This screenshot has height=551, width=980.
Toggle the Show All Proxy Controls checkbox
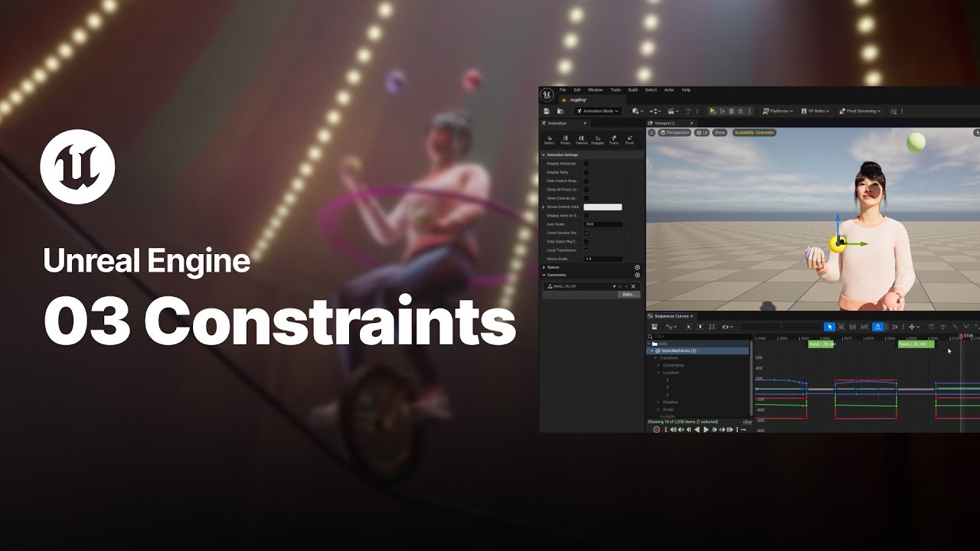pyautogui.click(x=586, y=190)
